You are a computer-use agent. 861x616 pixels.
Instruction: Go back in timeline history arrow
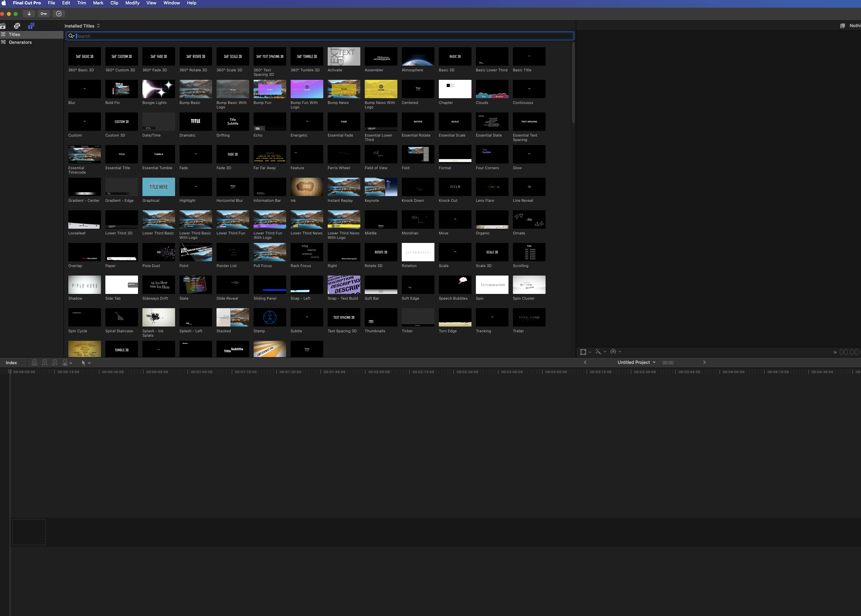coord(585,362)
